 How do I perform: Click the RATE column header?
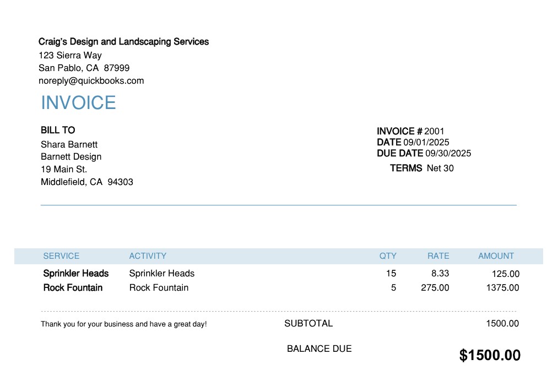click(438, 256)
